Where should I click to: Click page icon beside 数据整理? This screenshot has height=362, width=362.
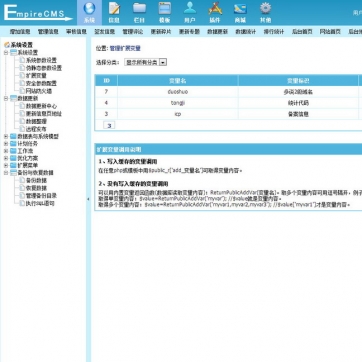point(22,121)
